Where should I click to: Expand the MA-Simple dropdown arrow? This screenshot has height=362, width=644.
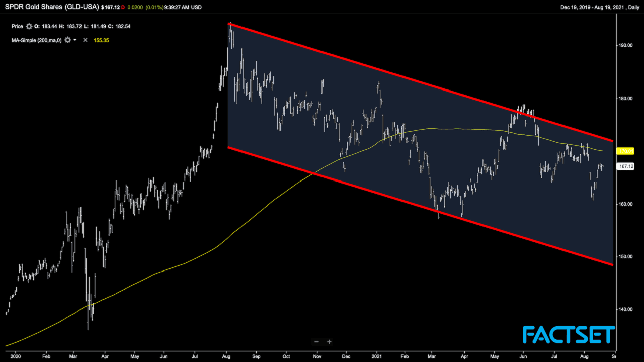pyautogui.click(x=75, y=40)
